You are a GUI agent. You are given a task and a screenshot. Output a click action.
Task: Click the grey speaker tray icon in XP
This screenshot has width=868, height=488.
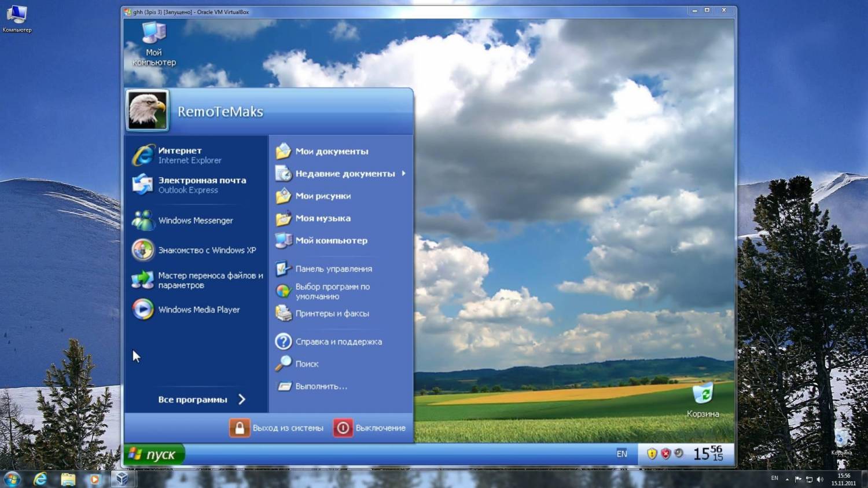coord(679,453)
